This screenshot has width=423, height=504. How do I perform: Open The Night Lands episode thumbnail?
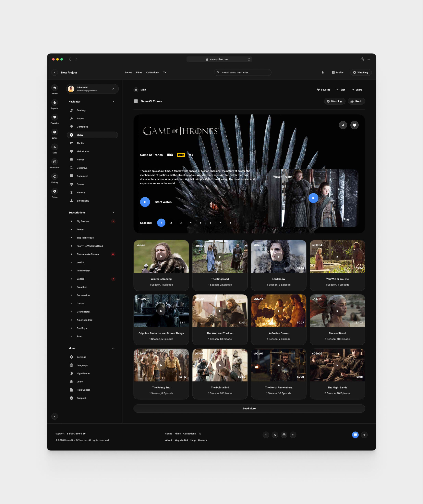337,365
